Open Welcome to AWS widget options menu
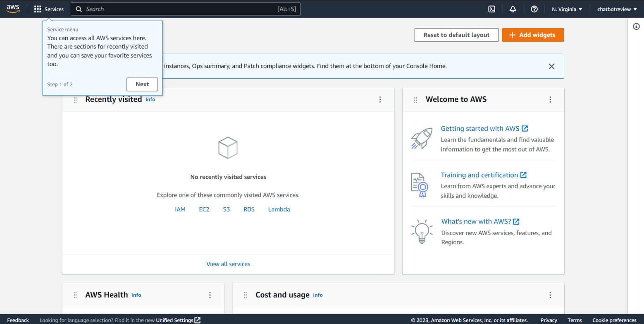This screenshot has height=324, width=644. point(550,99)
